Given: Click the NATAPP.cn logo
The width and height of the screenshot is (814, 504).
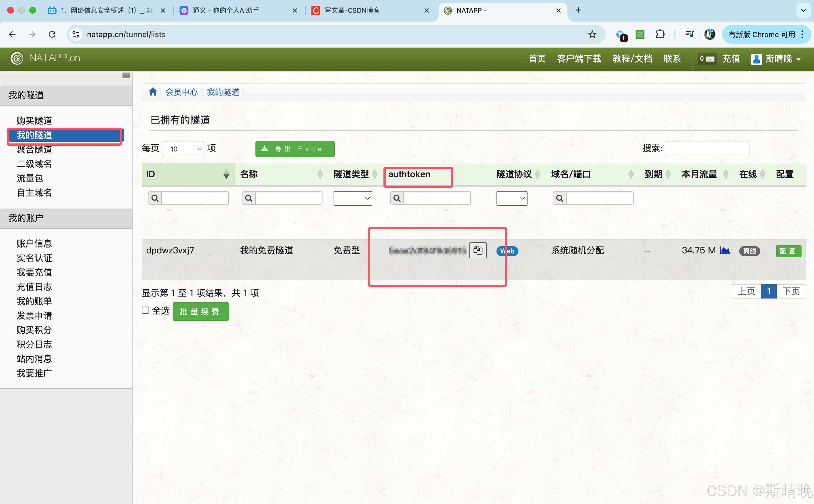Looking at the screenshot, I should (45, 58).
